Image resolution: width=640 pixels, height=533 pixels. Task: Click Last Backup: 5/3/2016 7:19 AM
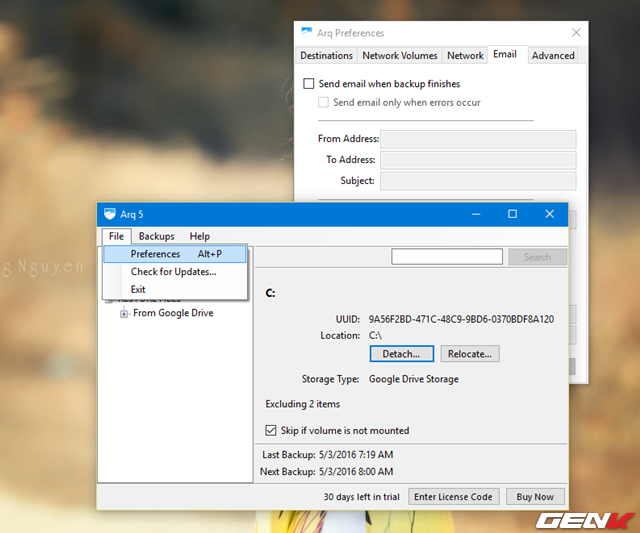328,455
